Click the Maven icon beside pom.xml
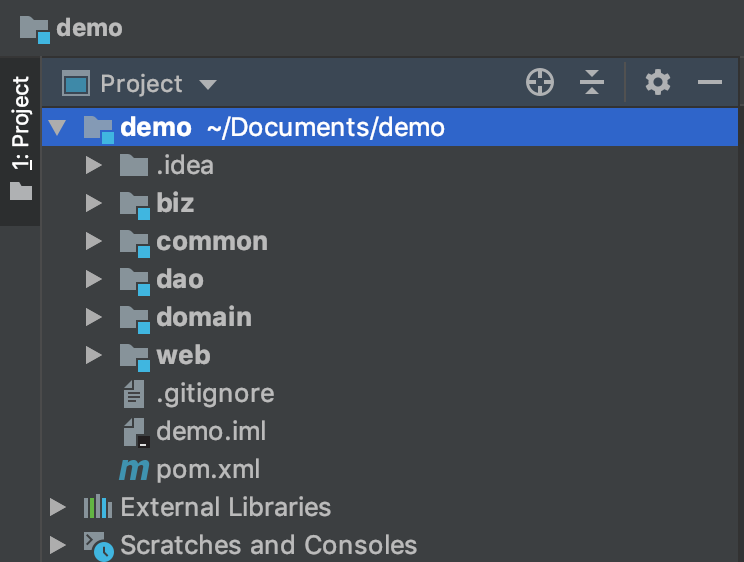 [x=133, y=469]
